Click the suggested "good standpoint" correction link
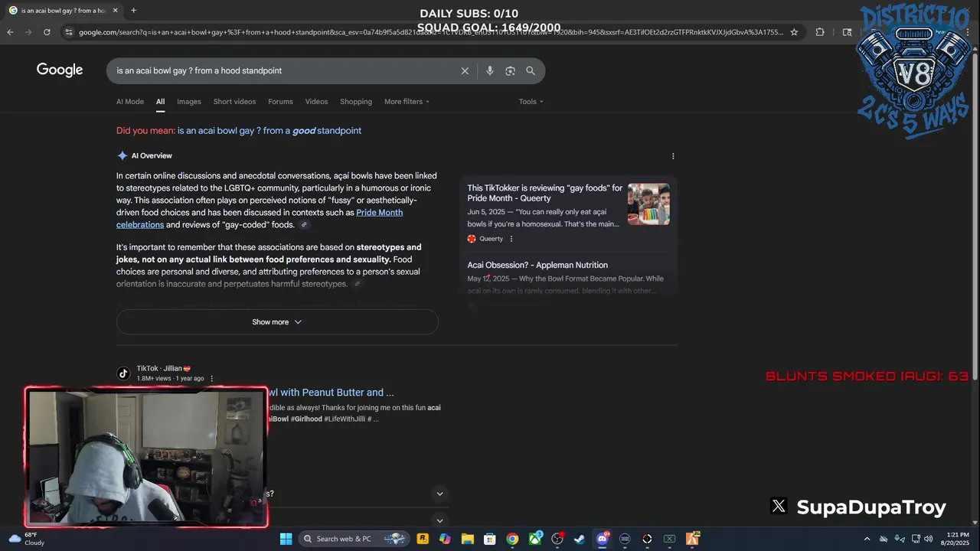The height and width of the screenshot is (551, 980). [x=269, y=131]
